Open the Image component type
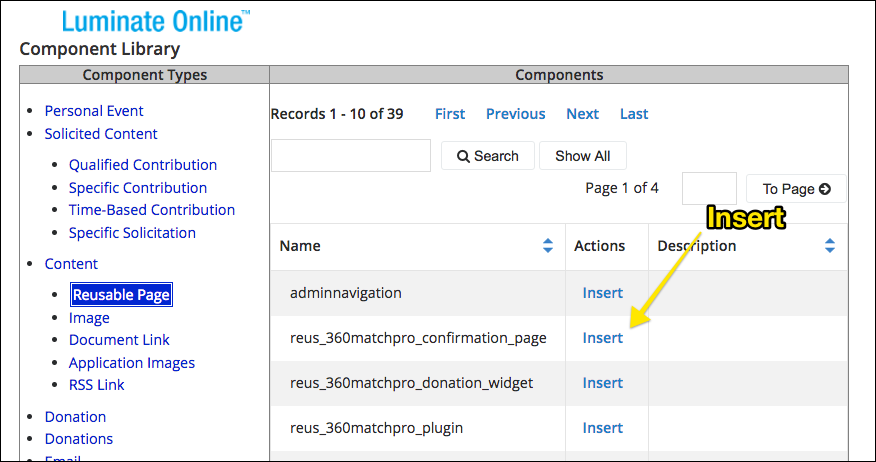Screen dimensions: 876x462 tap(89, 318)
